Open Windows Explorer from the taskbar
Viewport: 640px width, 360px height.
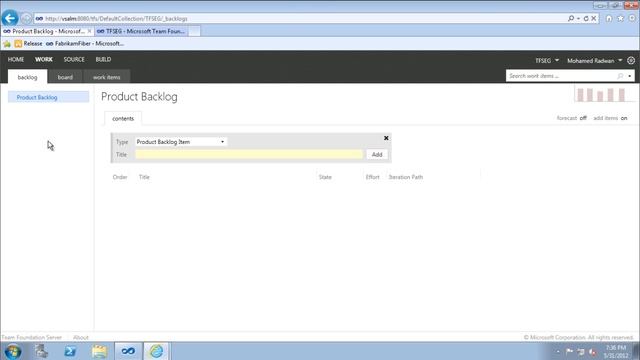click(99, 351)
